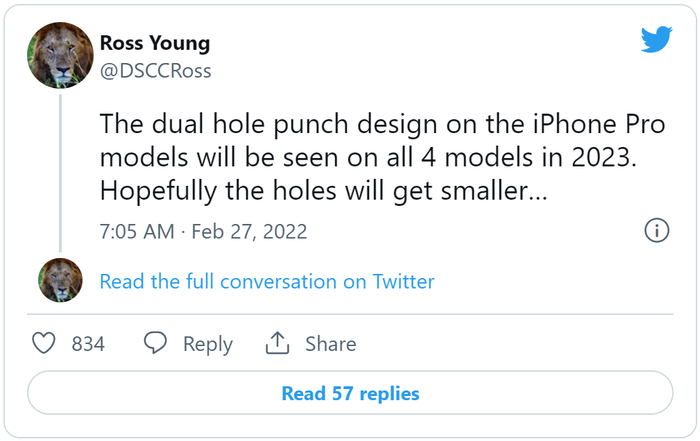Click the Feb 27, 2022 date

248,231
